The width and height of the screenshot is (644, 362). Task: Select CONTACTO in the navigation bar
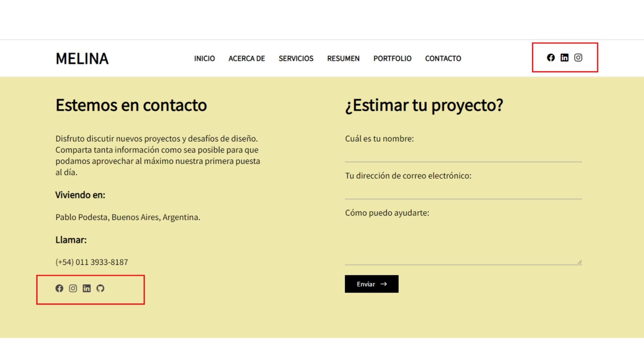point(443,58)
